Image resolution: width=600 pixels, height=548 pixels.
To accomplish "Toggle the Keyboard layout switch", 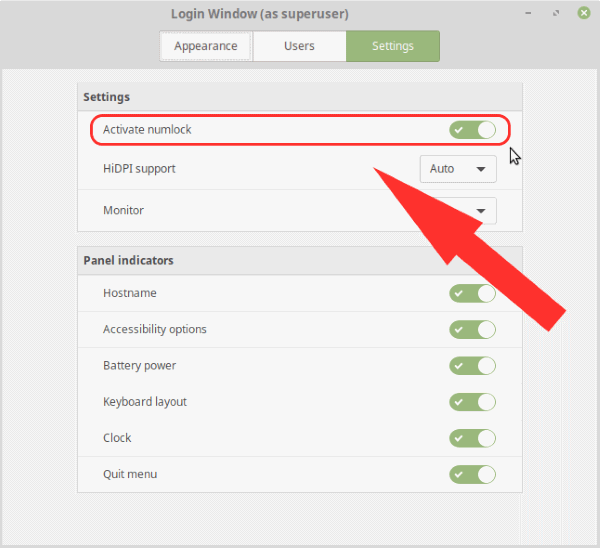I will pyautogui.click(x=473, y=402).
